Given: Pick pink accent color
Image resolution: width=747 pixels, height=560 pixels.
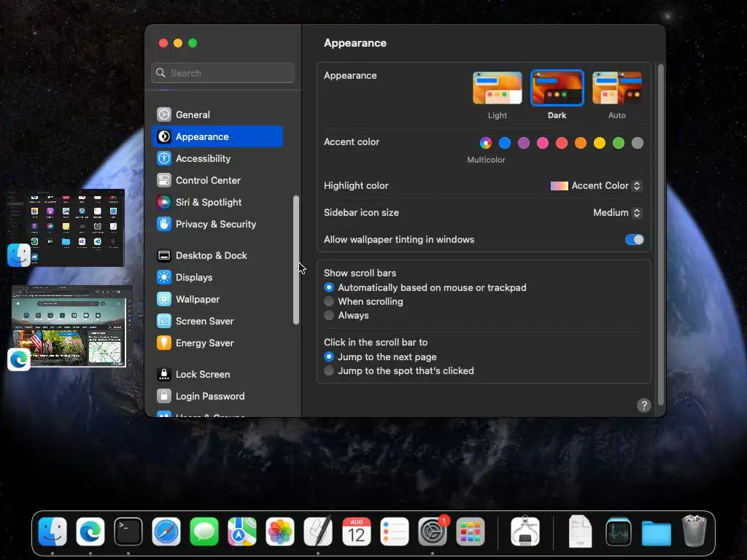Looking at the screenshot, I should click(x=543, y=143).
